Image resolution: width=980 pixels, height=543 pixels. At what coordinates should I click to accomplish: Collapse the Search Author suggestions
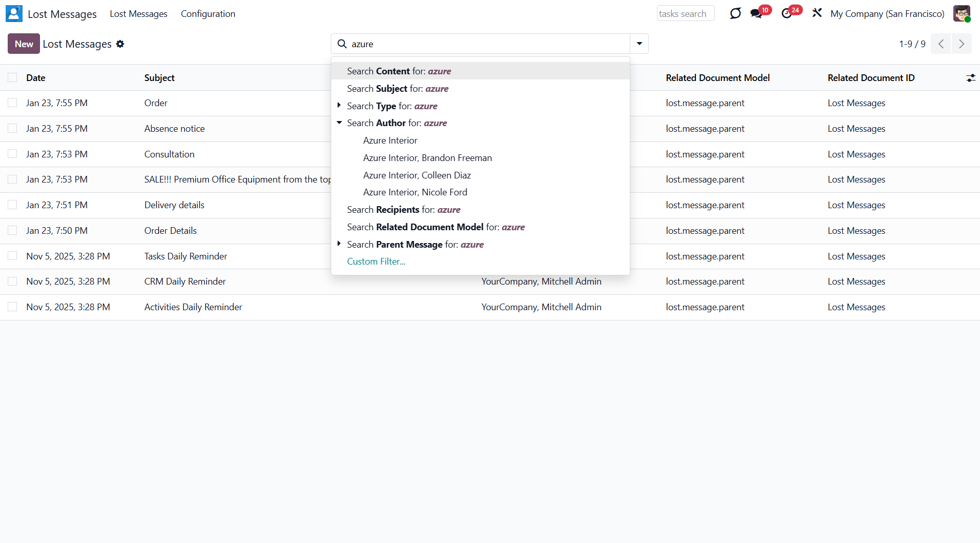coord(339,123)
